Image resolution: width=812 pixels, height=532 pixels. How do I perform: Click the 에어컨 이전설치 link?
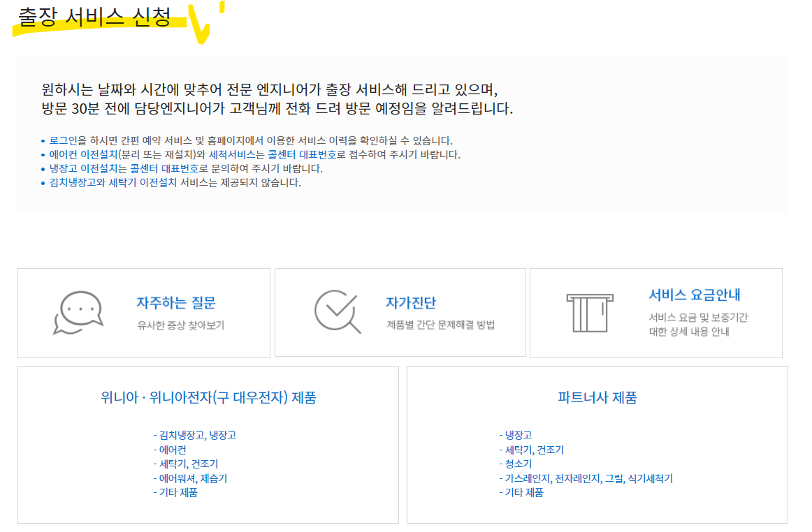pos(83,155)
